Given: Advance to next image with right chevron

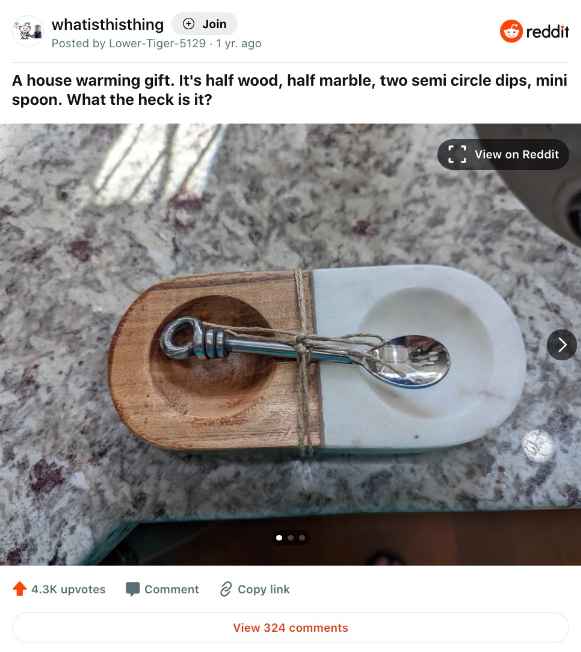Looking at the screenshot, I should 561,345.
